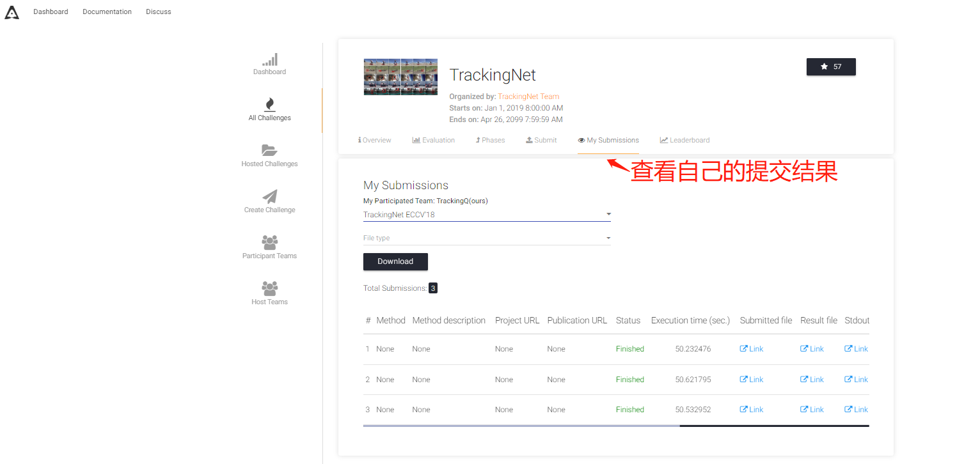Select the Participant Teams sidebar icon
The image size is (980, 464).
point(269,242)
